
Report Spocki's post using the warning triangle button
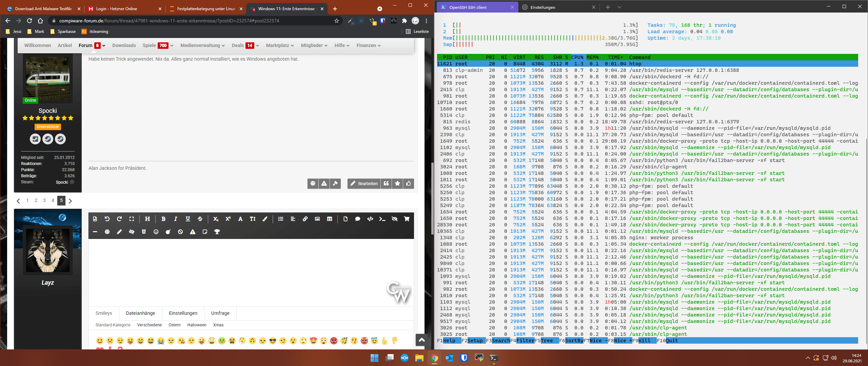[x=324, y=183]
